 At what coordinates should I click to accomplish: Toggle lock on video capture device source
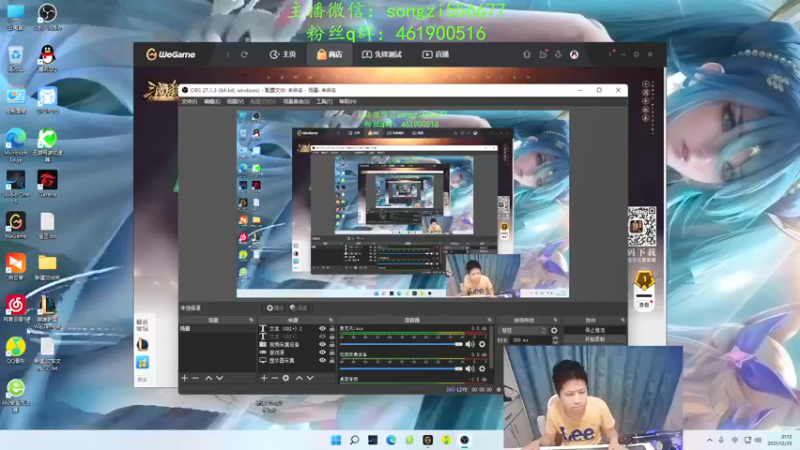332,344
